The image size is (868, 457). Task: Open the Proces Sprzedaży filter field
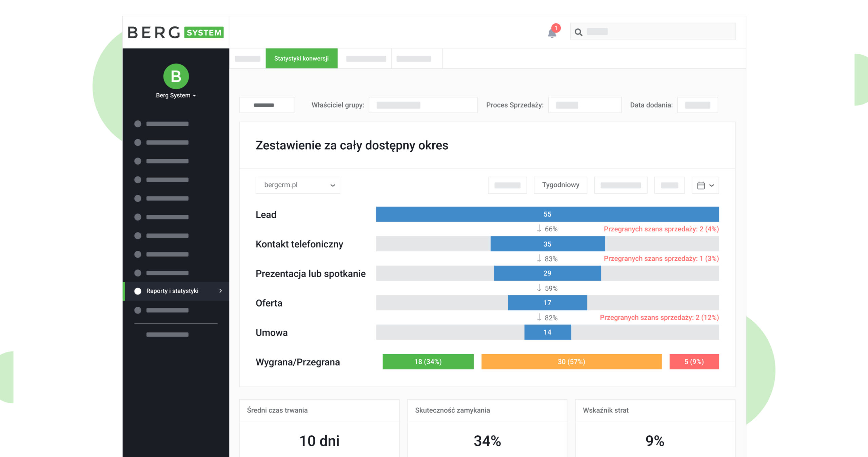pyautogui.click(x=585, y=105)
